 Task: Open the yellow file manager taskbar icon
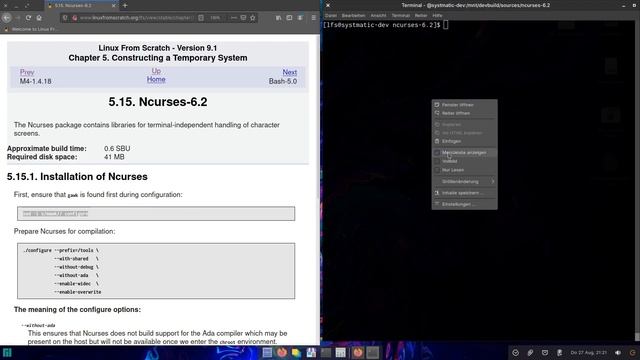tap(296, 353)
